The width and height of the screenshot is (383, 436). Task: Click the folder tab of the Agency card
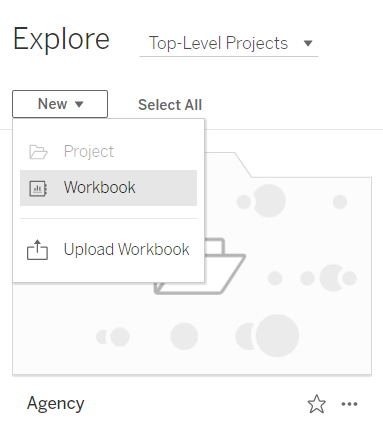pos(228,164)
